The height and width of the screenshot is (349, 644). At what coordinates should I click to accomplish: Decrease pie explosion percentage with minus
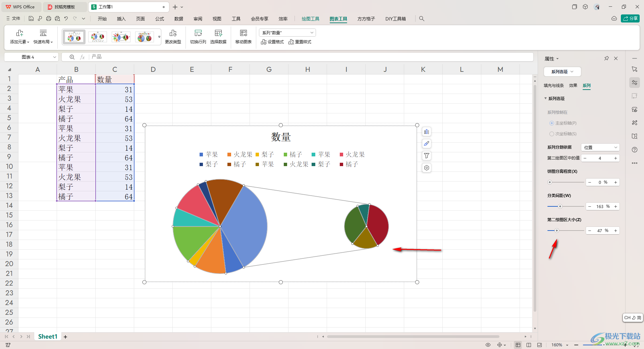590,182
